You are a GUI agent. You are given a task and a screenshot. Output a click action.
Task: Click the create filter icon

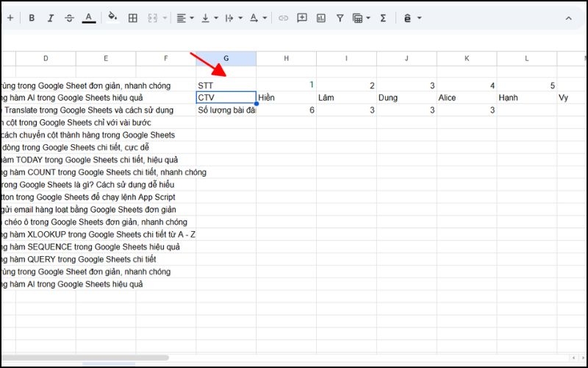pyautogui.click(x=340, y=18)
